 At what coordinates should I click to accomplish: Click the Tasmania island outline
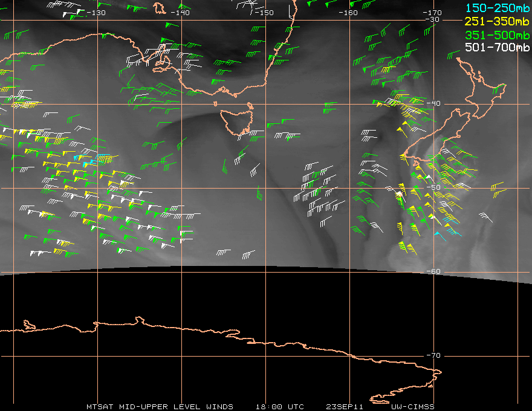[x=237, y=121]
